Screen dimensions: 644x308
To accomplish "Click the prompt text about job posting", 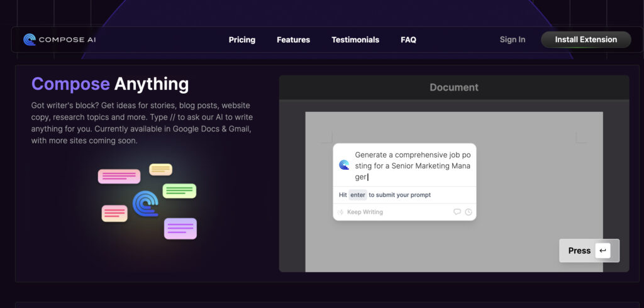I will pos(413,166).
